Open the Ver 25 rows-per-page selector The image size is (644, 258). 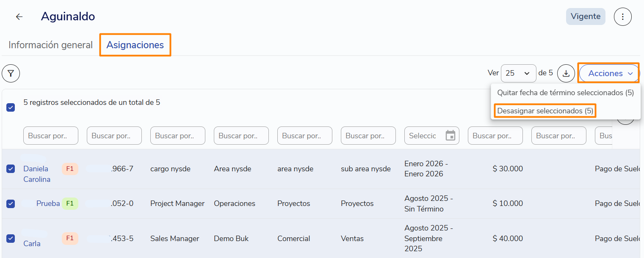point(518,73)
